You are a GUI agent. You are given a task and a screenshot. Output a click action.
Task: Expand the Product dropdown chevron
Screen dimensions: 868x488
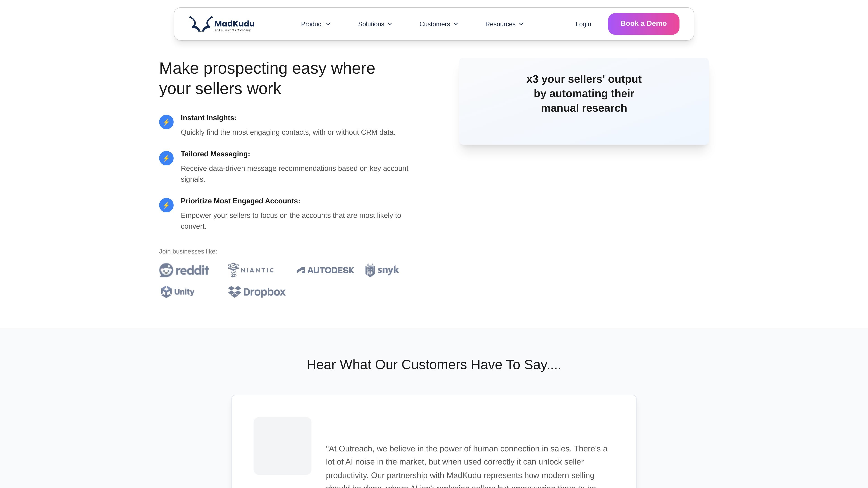pos(328,24)
